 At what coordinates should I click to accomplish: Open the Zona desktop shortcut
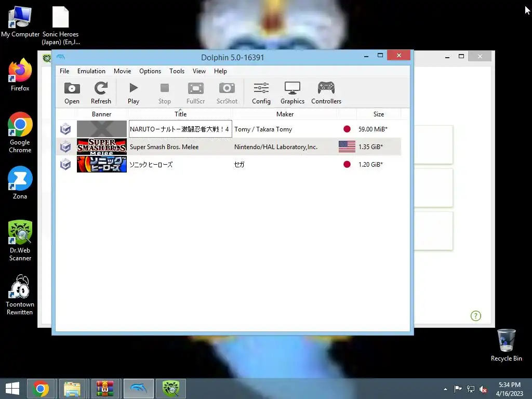20,183
